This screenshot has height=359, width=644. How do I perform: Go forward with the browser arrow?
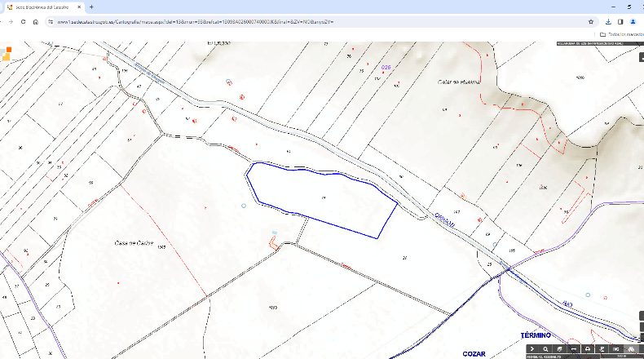(11, 22)
